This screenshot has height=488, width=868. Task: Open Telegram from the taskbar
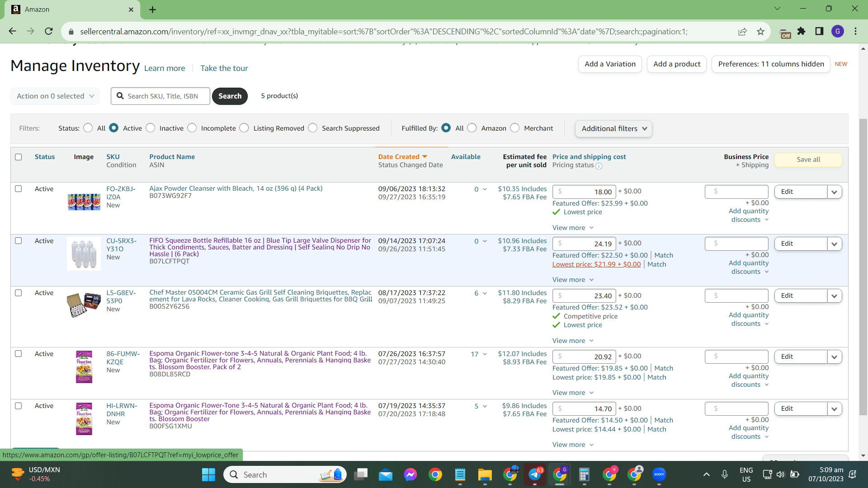pos(535,474)
